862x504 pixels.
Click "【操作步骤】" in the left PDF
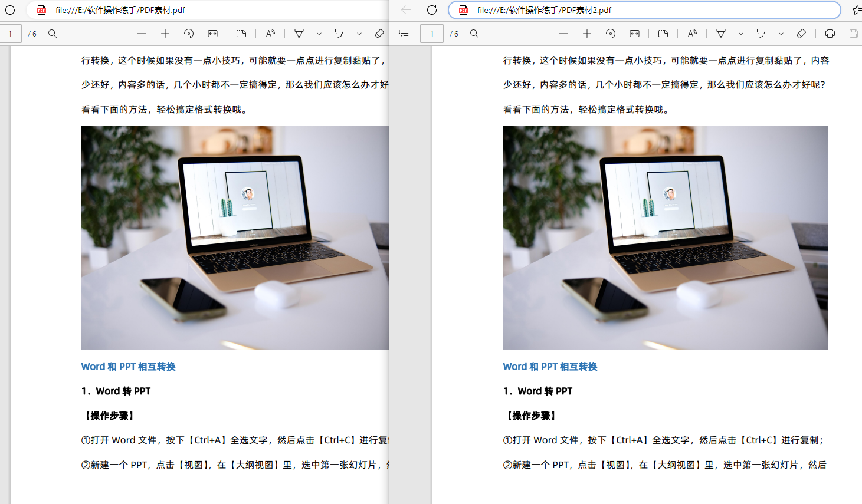coord(109,416)
